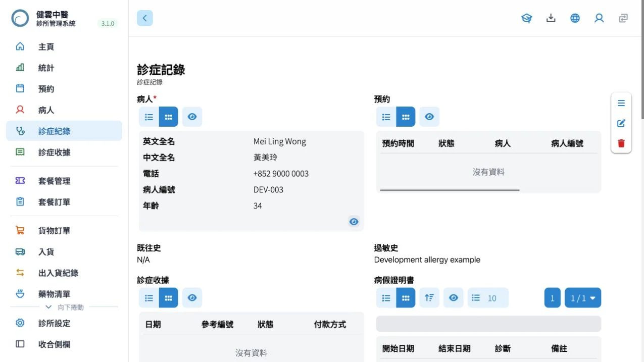Switch 診症收據 section to list view
Viewport: 644px width, 362px height.
pos(149,298)
